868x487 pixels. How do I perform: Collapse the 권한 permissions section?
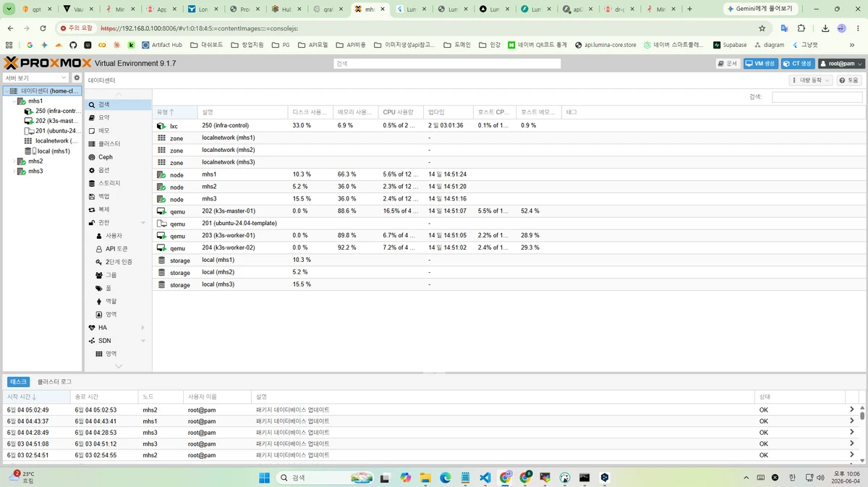[143, 223]
